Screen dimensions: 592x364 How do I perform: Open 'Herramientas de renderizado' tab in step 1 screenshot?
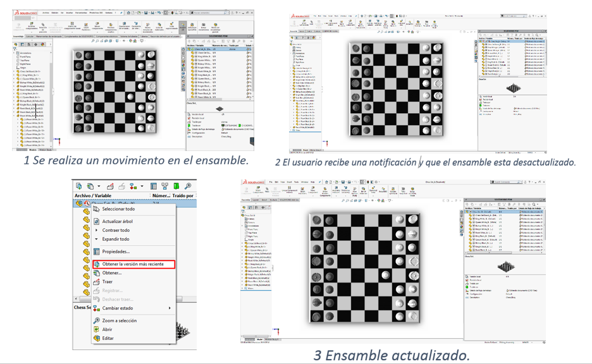(x=49, y=37)
